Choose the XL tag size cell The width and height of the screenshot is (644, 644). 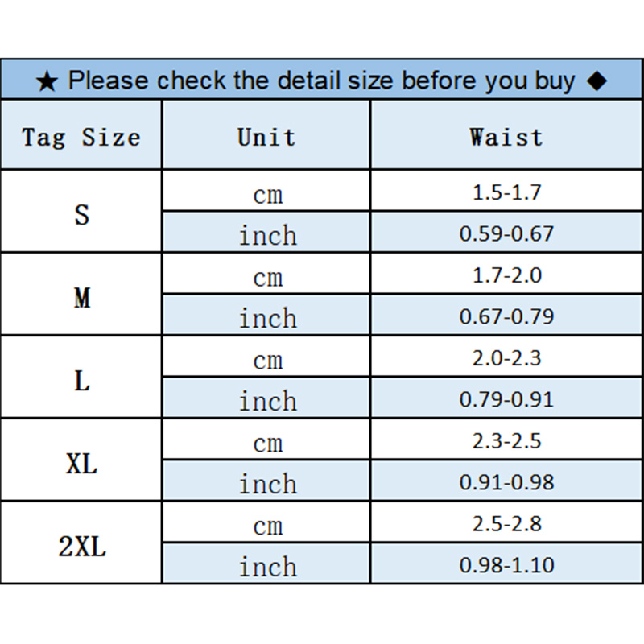click(x=81, y=464)
